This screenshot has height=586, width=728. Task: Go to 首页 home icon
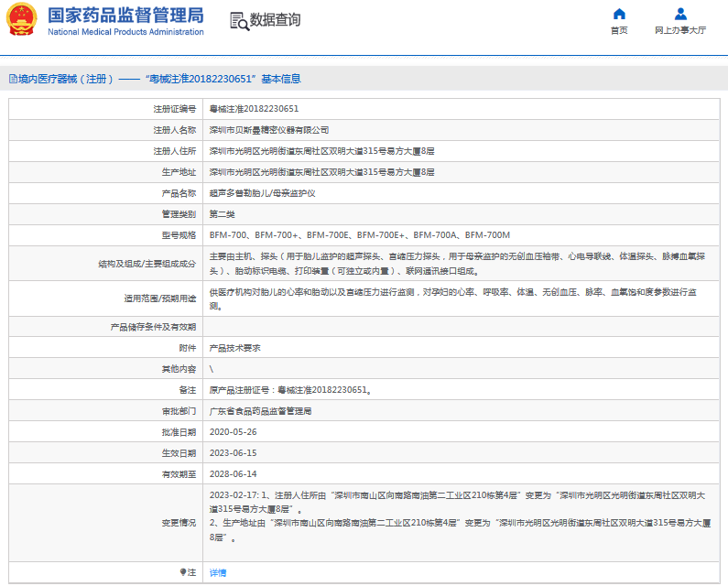619,14
